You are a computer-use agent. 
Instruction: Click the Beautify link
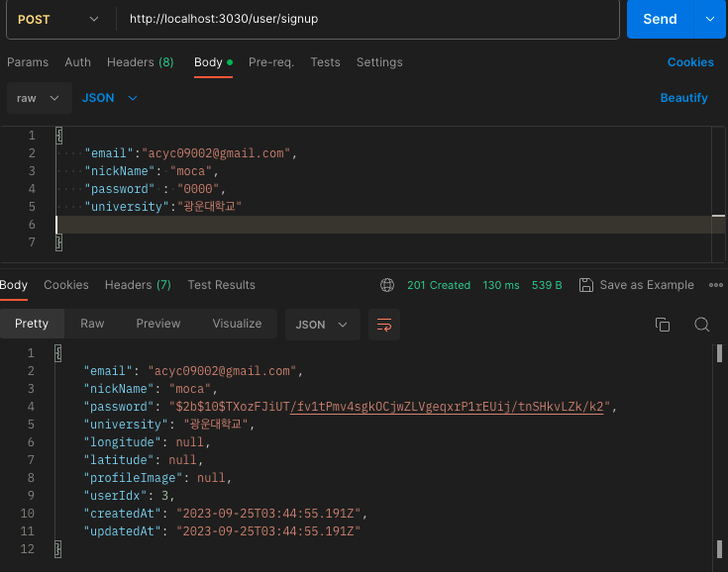coord(683,98)
